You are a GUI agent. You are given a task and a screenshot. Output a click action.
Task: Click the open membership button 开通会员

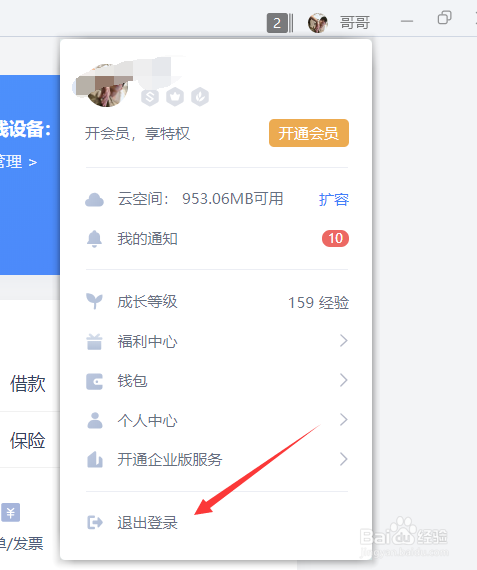click(x=309, y=133)
